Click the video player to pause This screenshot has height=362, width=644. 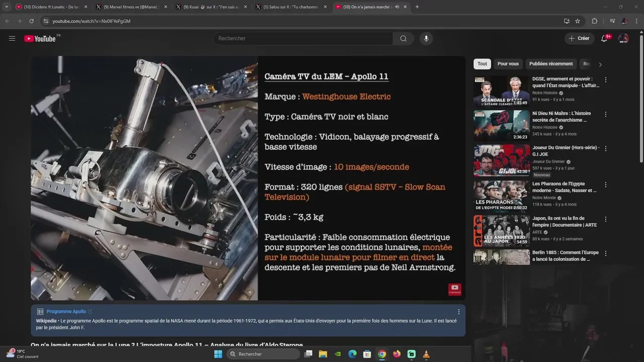(248, 178)
